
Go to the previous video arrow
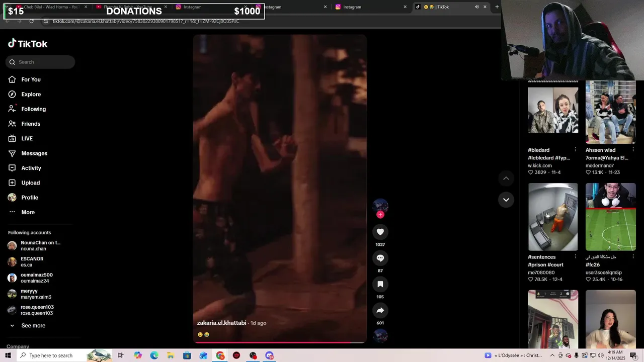coord(506,178)
